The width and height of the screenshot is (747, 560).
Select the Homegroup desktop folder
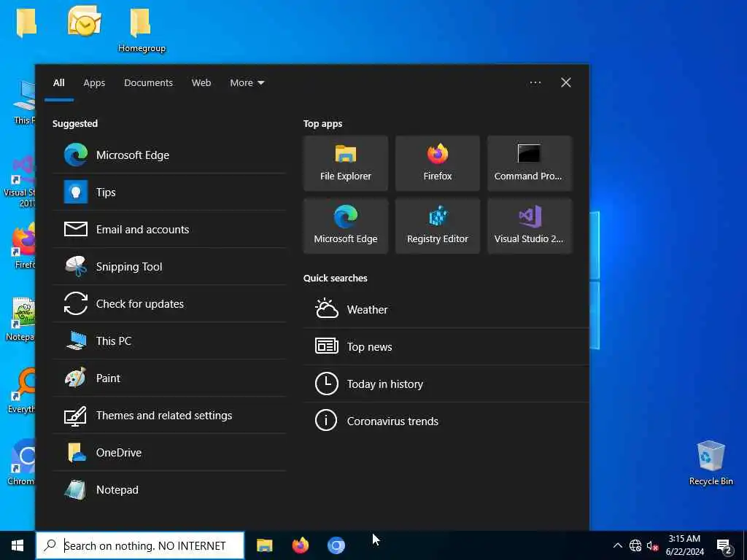click(141, 29)
